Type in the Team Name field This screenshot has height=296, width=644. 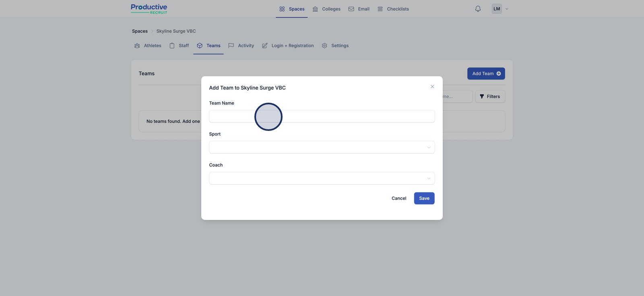point(322,116)
